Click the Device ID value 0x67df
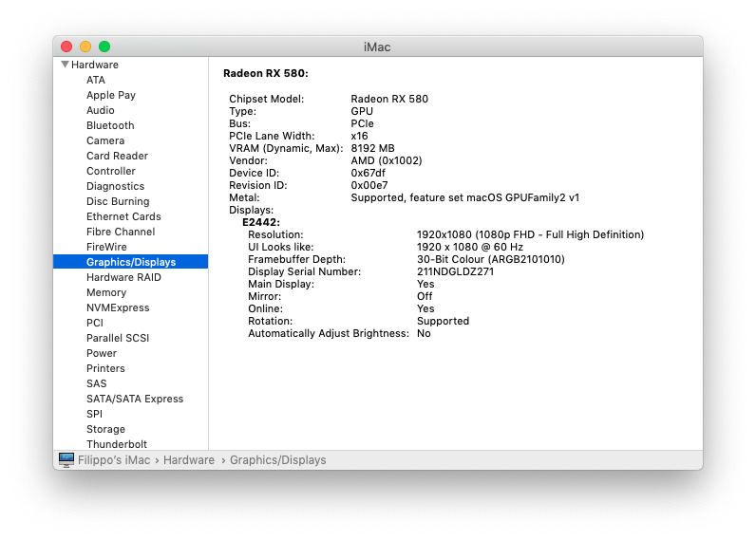Viewport: 756px width, 540px height. (x=368, y=173)
